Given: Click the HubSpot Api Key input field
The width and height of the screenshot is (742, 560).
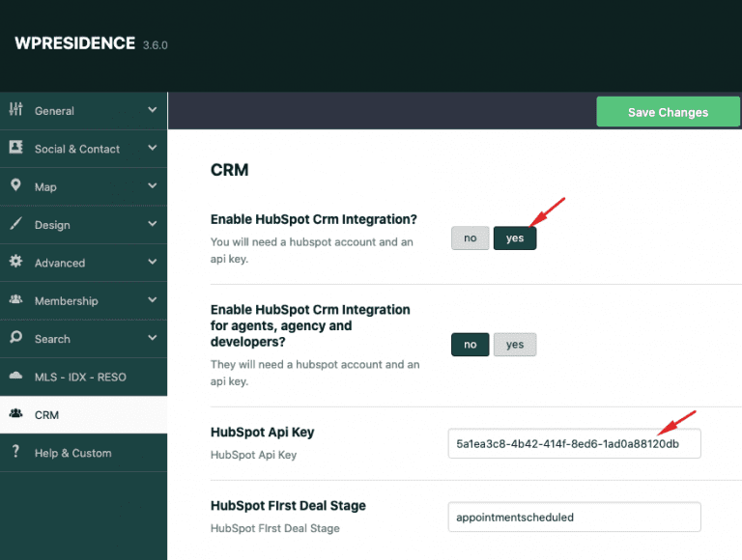Looking at the screenshot, I should (x=574, y=443).
